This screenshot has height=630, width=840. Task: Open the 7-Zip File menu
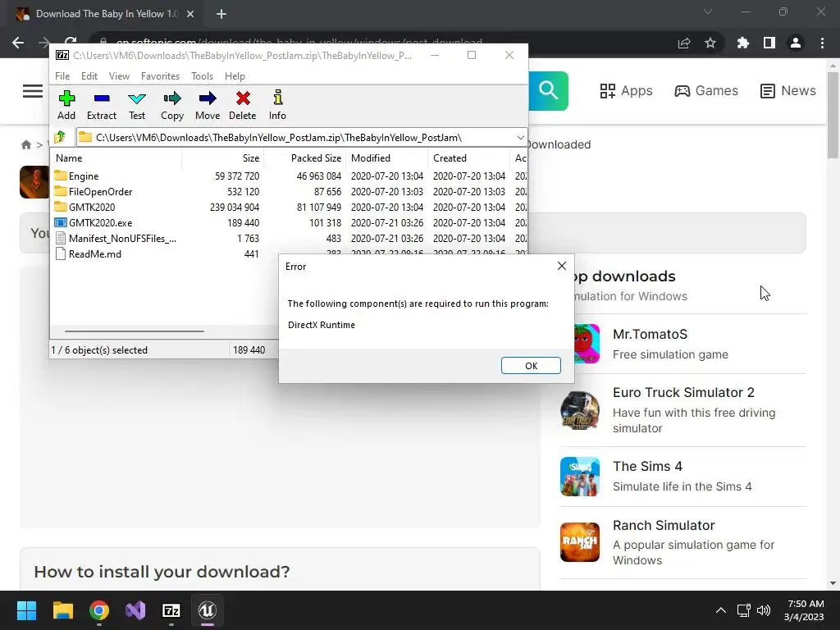coord(62,76)
